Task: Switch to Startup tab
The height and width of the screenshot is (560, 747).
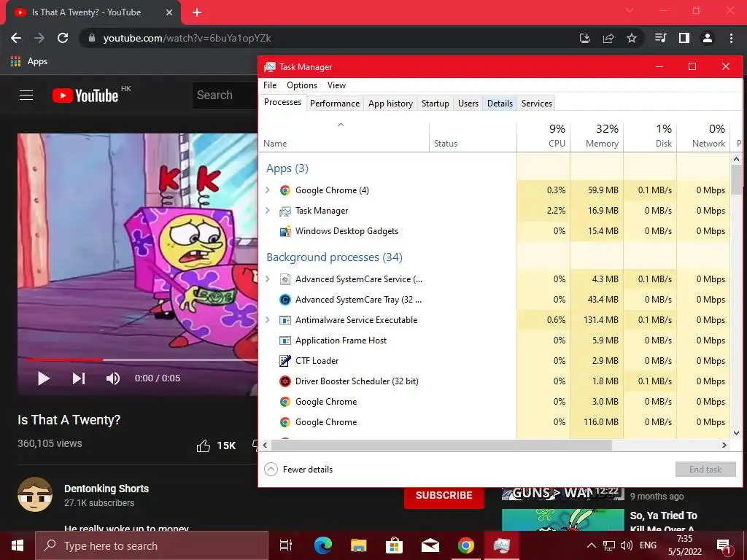Action: [x=435, y=104]
